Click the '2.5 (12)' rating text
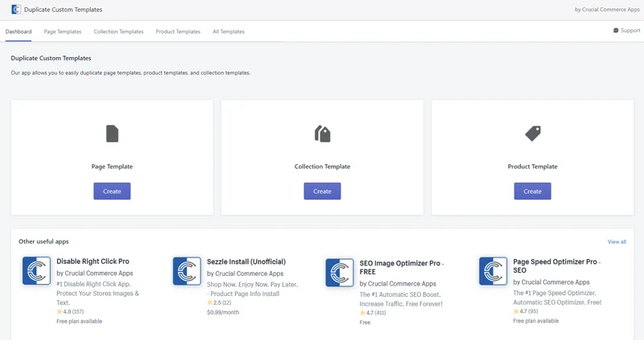644x362 pixels. point(222,303)
